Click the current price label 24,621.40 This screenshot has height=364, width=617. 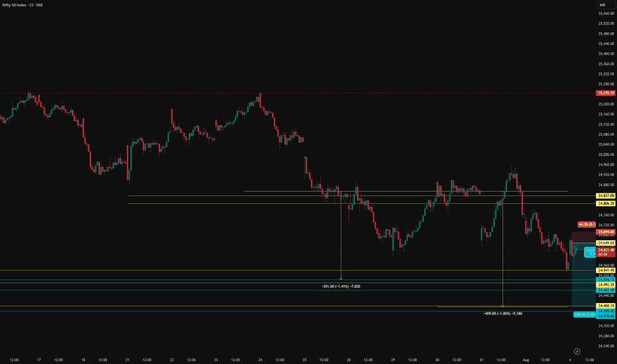click(606, 252)
